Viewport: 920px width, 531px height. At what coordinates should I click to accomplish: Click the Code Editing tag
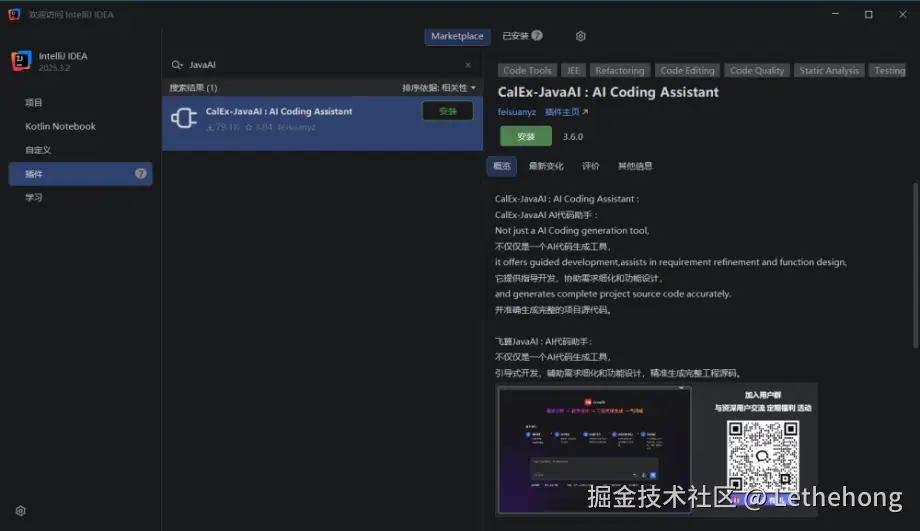point(687,70)
